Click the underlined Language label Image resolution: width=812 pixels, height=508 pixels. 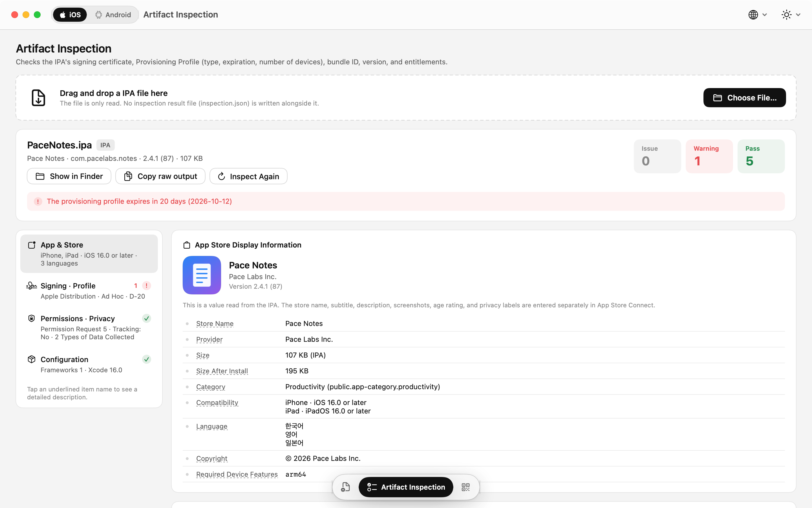click(212, 426)
